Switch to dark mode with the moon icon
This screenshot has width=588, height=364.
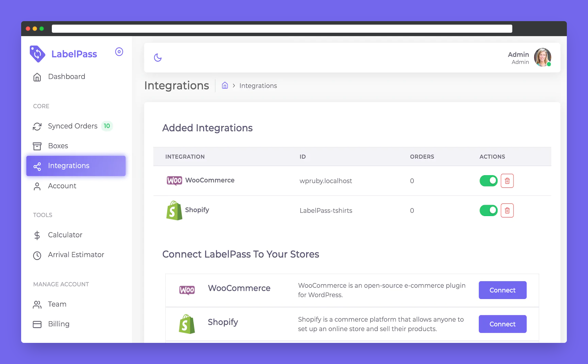point(158,58)
